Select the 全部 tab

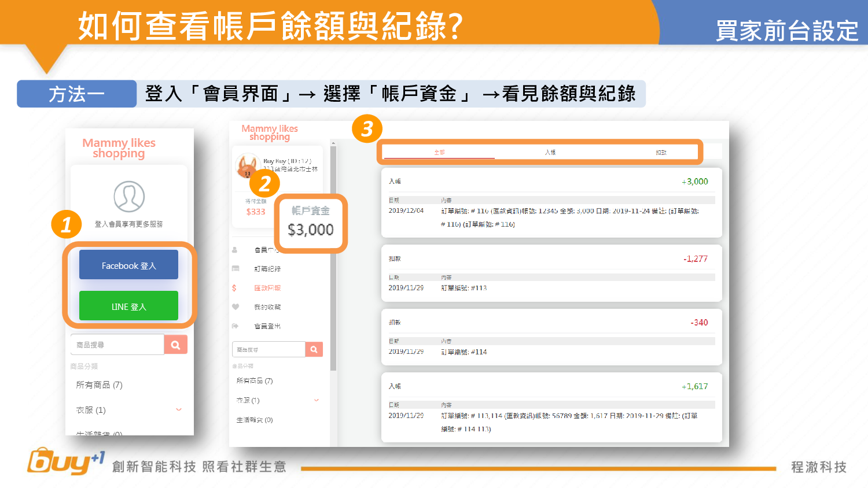pyautogui.click(x=439, y=153)
